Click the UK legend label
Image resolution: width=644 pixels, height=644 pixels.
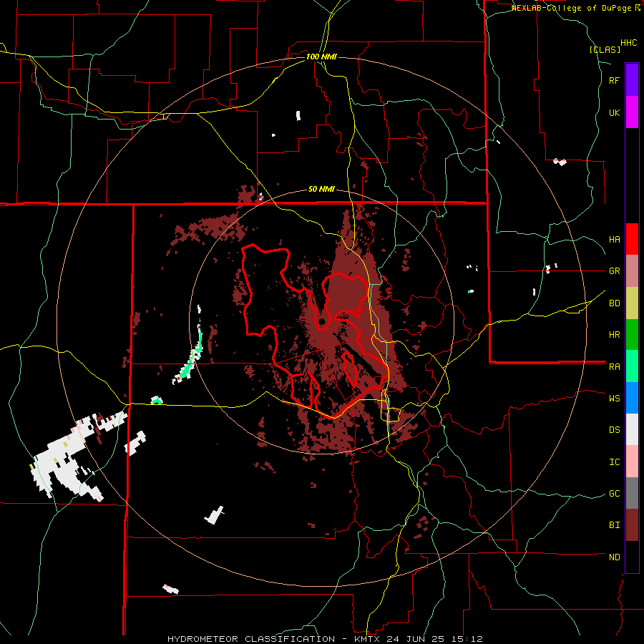click(x=614, y=113)
